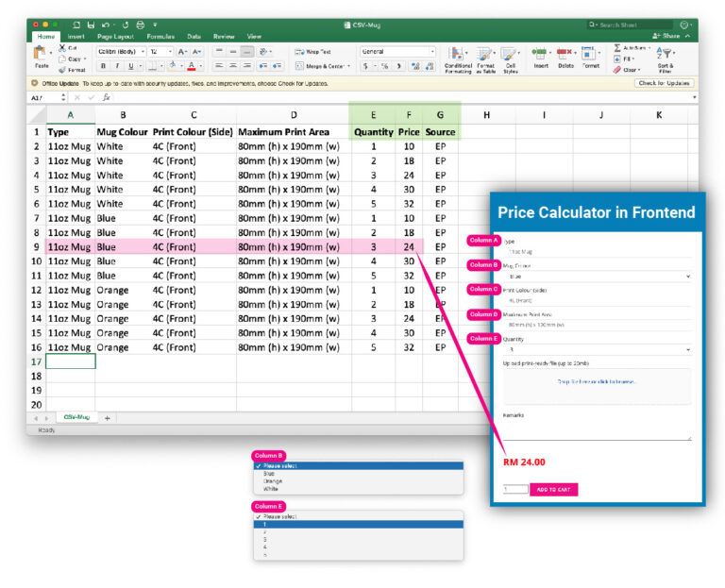Click the text orientation icon
The width and height of the screenshot is (725, 588).
click(263, 51)
